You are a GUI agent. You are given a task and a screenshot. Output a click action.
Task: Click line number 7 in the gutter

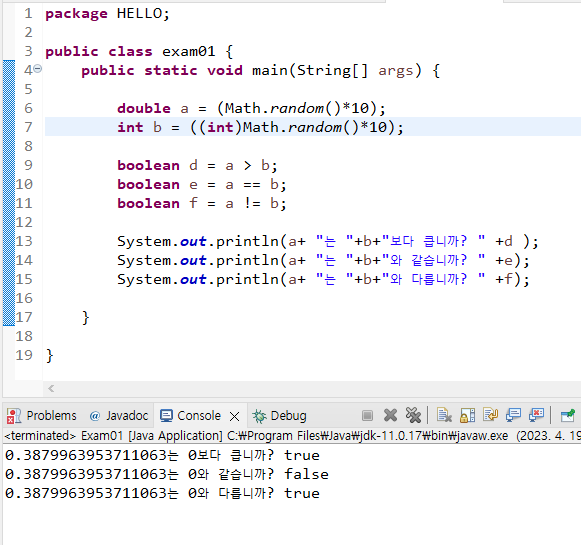[x=28, y=127]
